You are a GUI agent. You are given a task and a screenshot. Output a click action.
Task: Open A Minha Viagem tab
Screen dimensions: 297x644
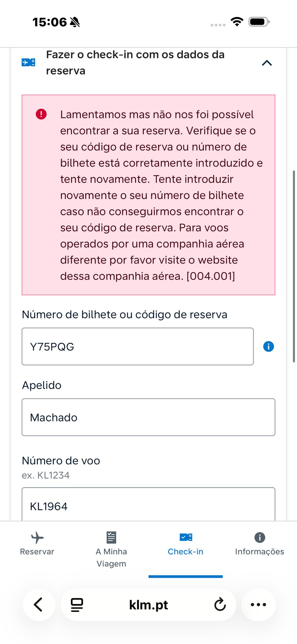[x=111, y=549]
